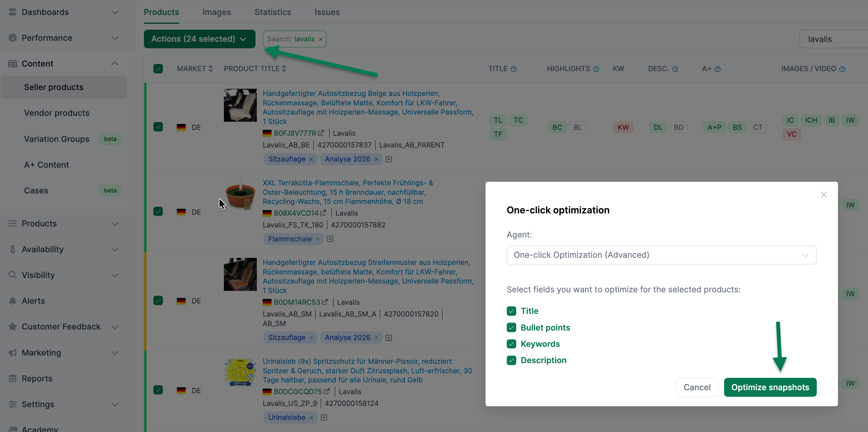The height and width of the screenshot is (432, 868).
Task: Collapse the Content sidebar section
Action: coord(115,64)
